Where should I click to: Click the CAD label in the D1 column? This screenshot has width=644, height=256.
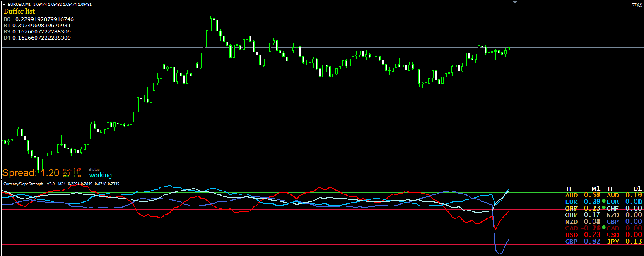613,228
